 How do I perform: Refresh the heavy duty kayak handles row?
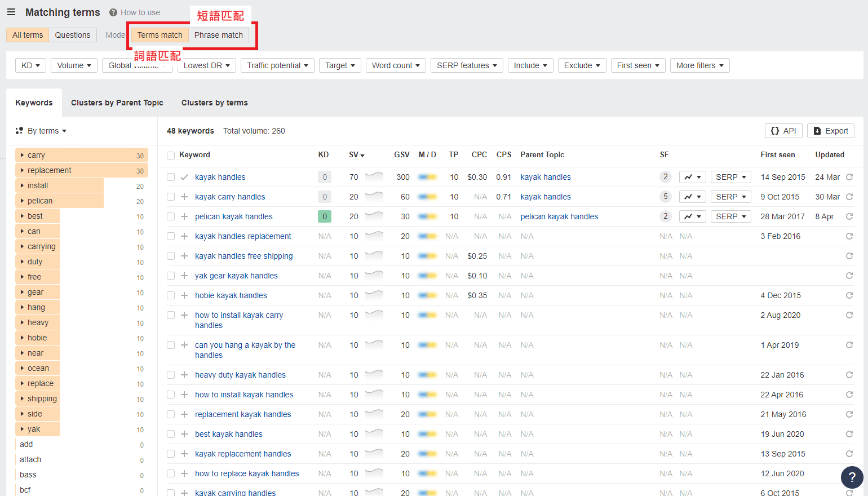[849, 375]
